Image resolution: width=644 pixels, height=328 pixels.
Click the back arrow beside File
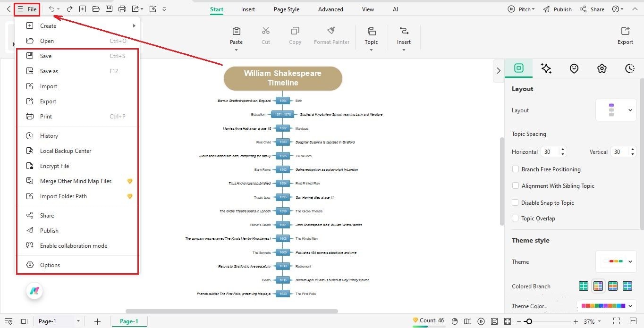tap(8, 9)
